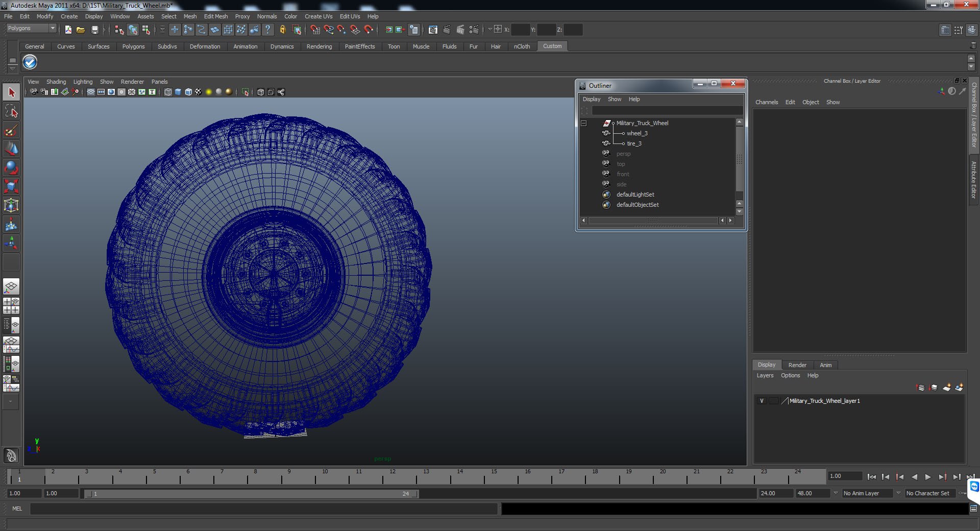The width and height of the screenshot is (980, 531).
Task: Open the No Anim Layer dropdown arrow
Action: tap(836, 493)
